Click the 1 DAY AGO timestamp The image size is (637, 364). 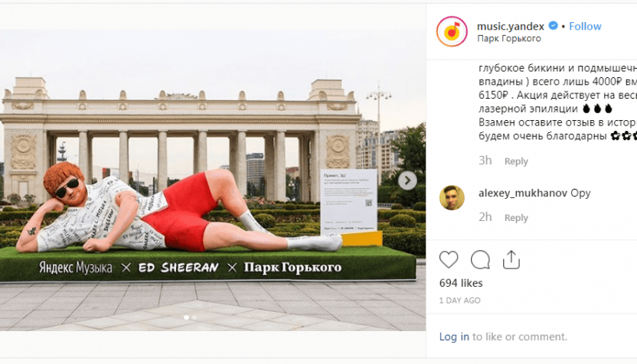tap(459, 301)
